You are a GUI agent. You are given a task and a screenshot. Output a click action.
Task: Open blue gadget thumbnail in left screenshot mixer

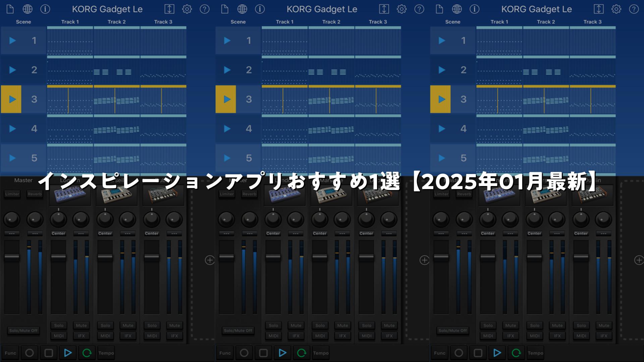coord(70,195)
